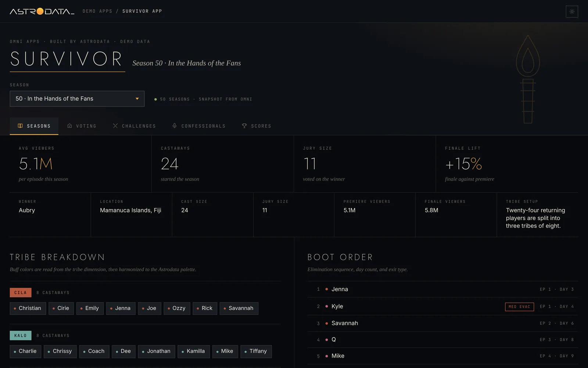Viewport: 588px width, 368px height.
Task: Click the trophy icon beside Scores
Action: (244, 126)
